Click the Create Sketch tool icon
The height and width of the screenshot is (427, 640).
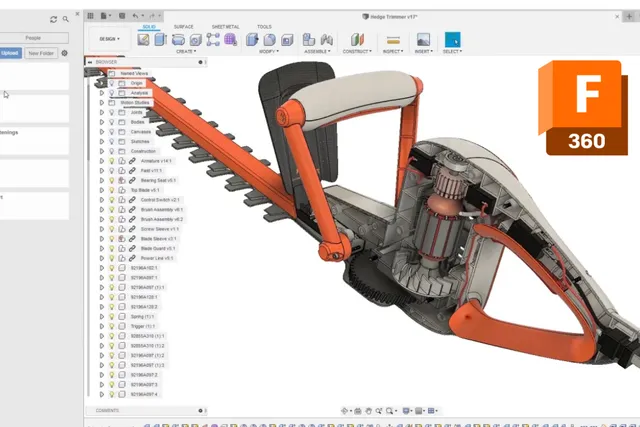143,40
